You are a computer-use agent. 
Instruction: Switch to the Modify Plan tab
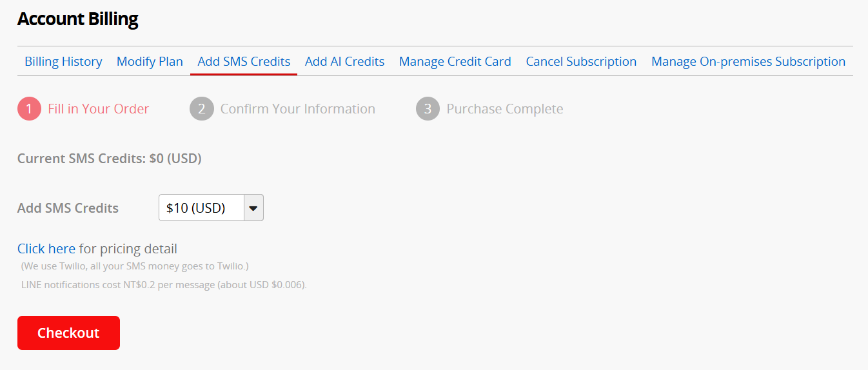point(150,62)
